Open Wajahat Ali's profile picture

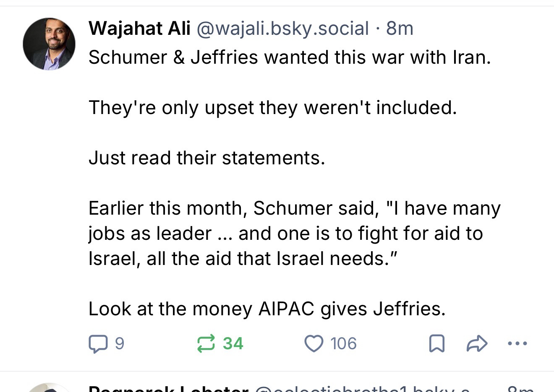[49, 44]
